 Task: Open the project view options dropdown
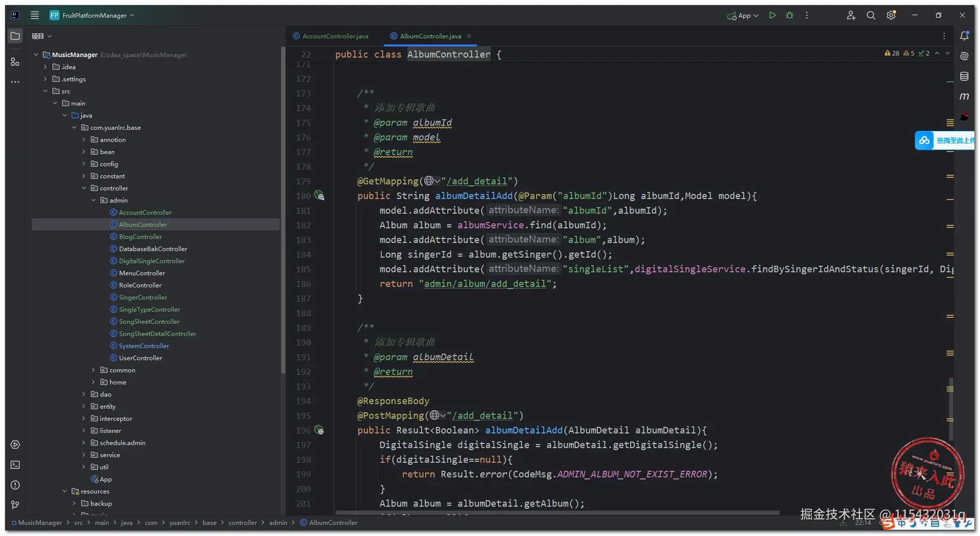coord(42,36)
